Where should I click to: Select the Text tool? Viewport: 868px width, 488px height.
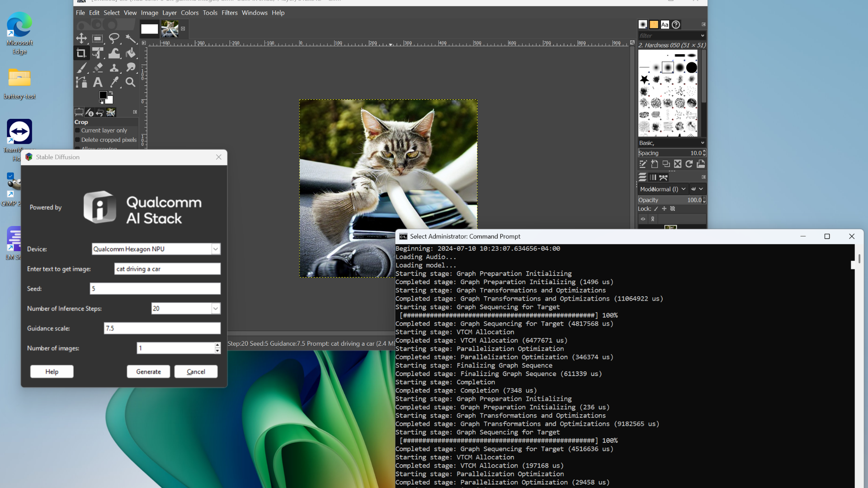click(x=98, y=82)
